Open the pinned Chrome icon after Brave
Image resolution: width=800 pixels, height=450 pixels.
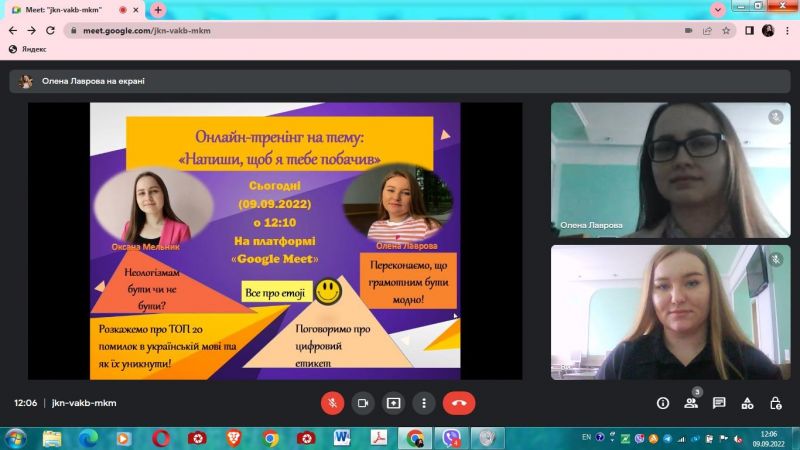pyautogui.click(x=270, y=439)
